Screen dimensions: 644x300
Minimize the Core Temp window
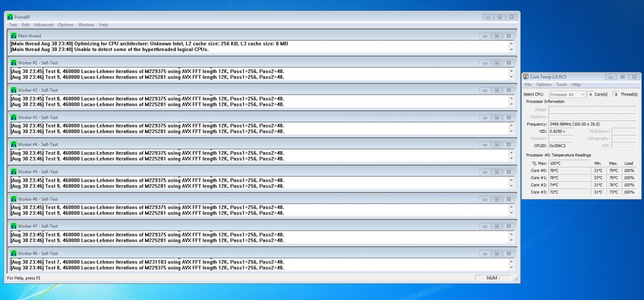tap(611, 77)
